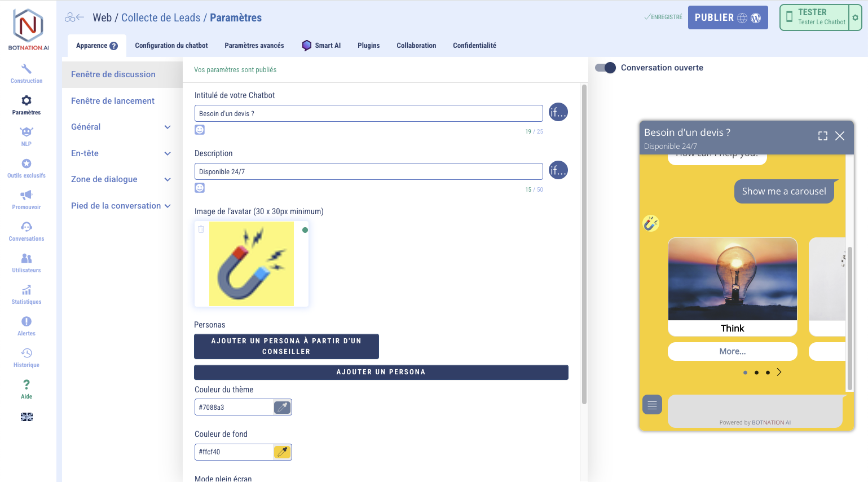The image size is (868, 482).
Task: Click the Couleur du thème hex field
Action: [234, 407]
